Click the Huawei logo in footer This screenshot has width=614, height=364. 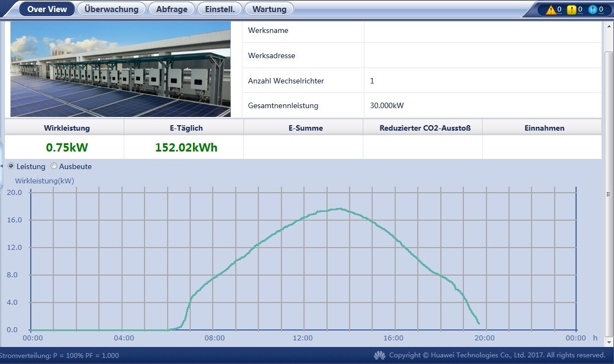[379, 355]
